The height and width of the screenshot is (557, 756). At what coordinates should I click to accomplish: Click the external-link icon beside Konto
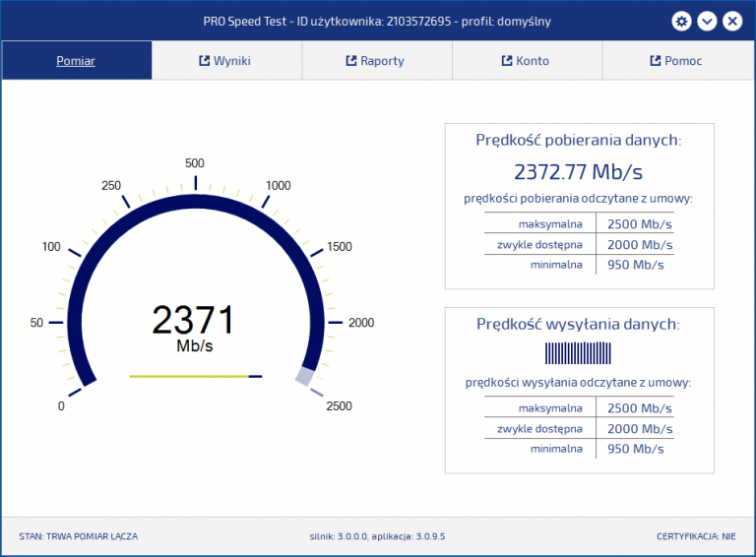click(x=507, y=61)
